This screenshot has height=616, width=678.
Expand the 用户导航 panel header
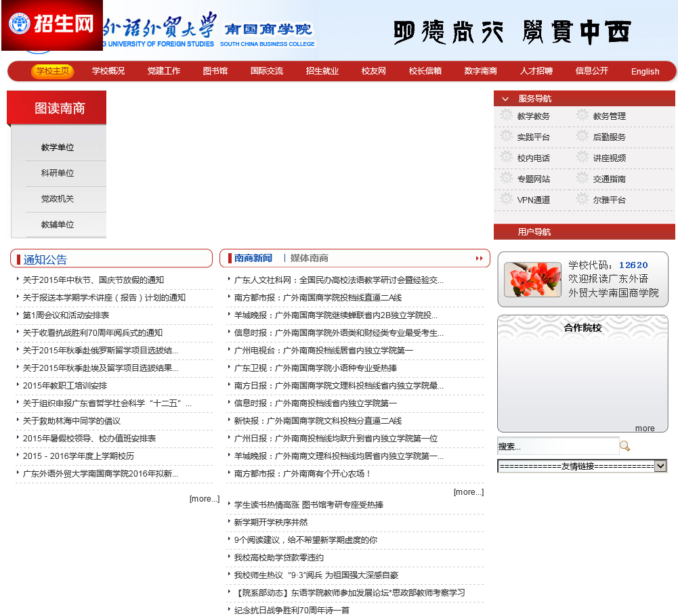click(584, 232)
